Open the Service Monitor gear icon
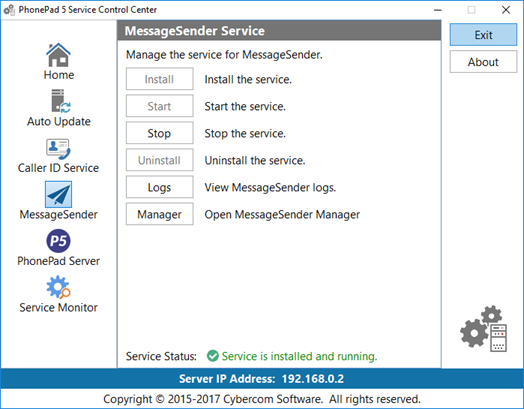 (58, 287)
